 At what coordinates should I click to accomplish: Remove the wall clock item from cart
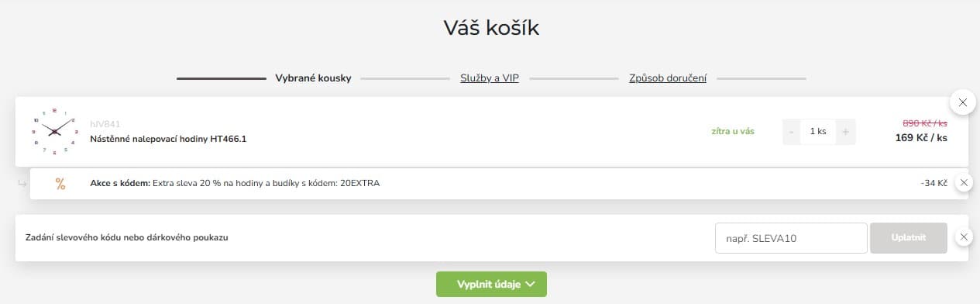point(962,102)
